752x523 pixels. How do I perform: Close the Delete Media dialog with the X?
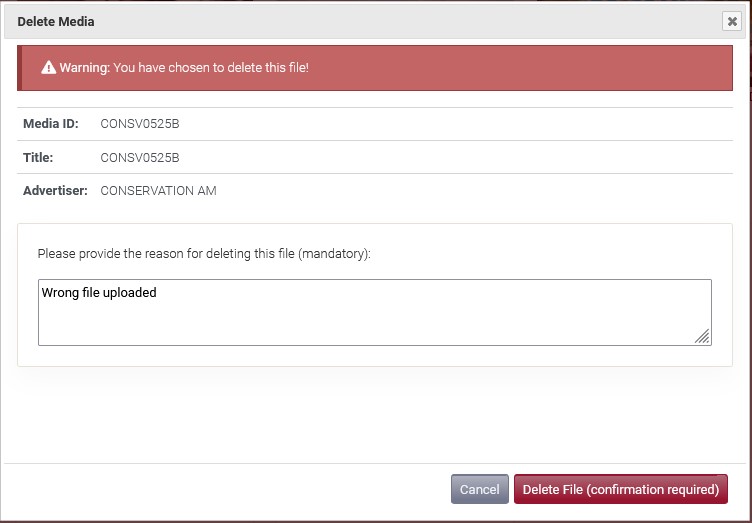coord(732,22)
